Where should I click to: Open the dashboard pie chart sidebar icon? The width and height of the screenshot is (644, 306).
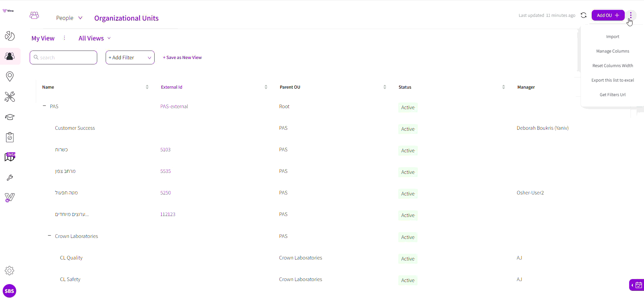(10, 36)
